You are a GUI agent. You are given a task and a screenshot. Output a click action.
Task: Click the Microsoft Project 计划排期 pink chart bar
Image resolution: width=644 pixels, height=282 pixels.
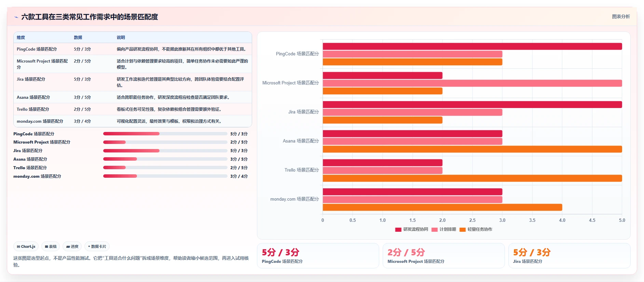[472, 83]
